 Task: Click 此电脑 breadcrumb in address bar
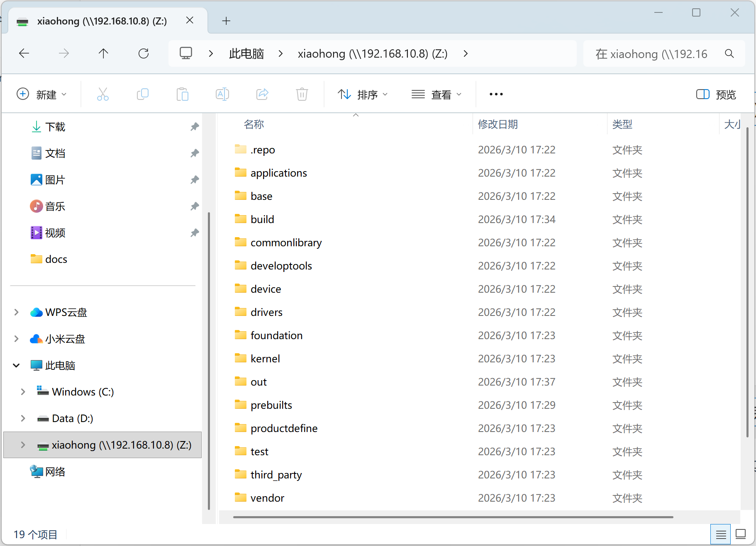[x=246, y=53]
